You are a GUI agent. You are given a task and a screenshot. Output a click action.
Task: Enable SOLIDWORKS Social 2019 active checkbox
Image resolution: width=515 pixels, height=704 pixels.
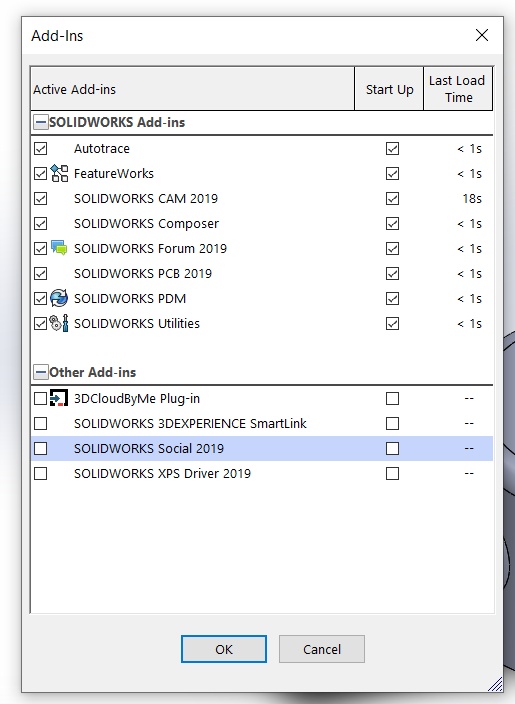tap(40, 449)
